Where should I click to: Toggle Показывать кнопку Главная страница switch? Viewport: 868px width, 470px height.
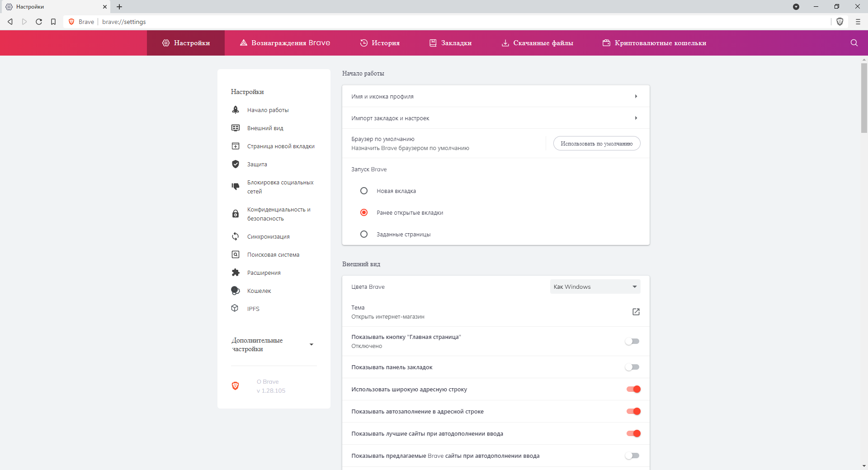pos(632,341)
